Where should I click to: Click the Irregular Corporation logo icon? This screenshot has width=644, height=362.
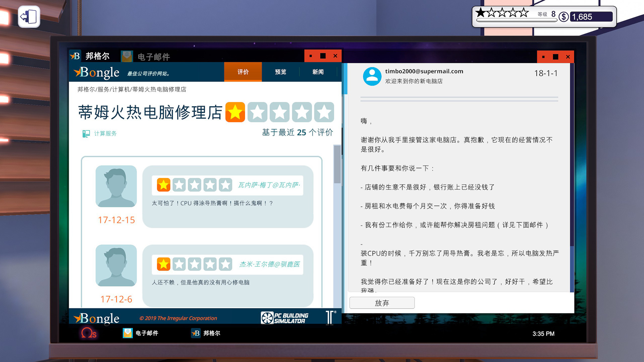tap(330, 317)
